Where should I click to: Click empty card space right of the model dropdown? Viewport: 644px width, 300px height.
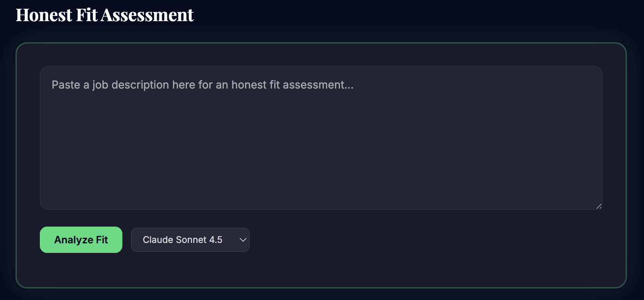[x=399, y=240]
